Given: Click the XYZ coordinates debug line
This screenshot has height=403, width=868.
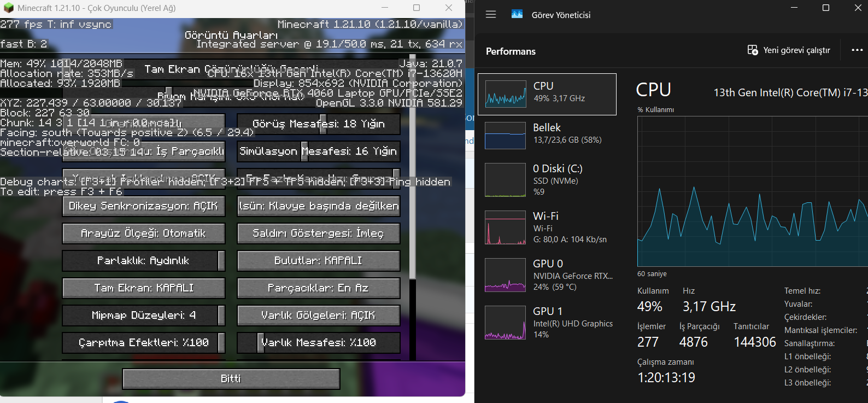Looking at the screenshot, I should [x=91, y=103].
